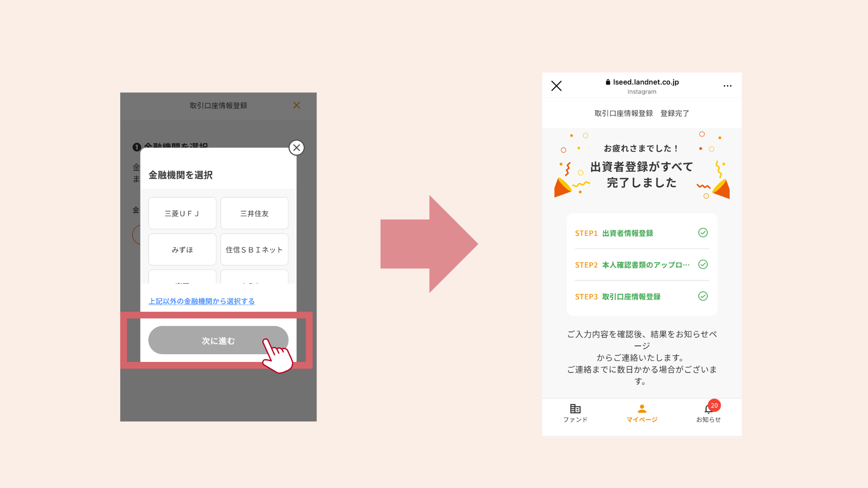Open お知らせ bell notifications icon
The height and width of the screenshot is (488, 868).
tap(708, 410)
